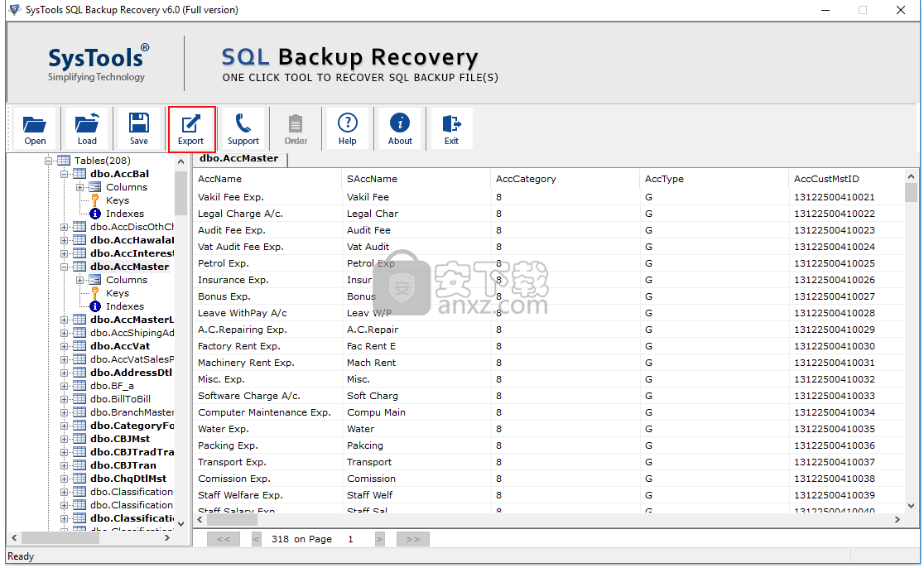Click the Load toolbar icon
Viewport: 924px width, 568px height.
(x=87, y=129)
